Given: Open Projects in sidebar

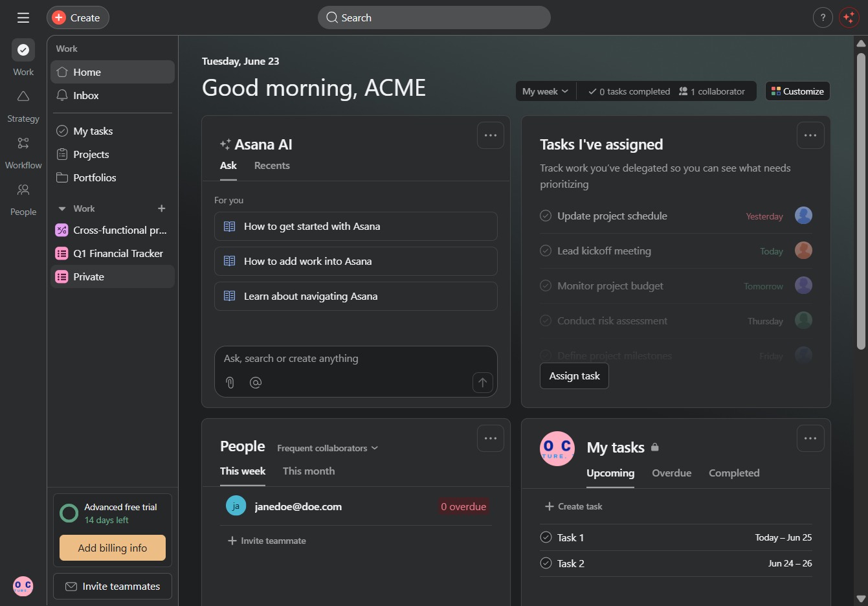Looking at the screenshot, I should point(113,154).
